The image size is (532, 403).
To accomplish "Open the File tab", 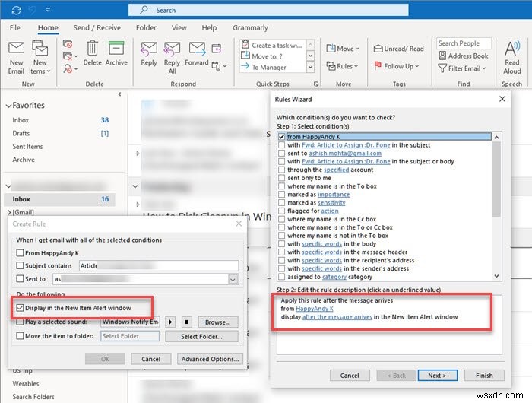I will click(x=14, y=28).
